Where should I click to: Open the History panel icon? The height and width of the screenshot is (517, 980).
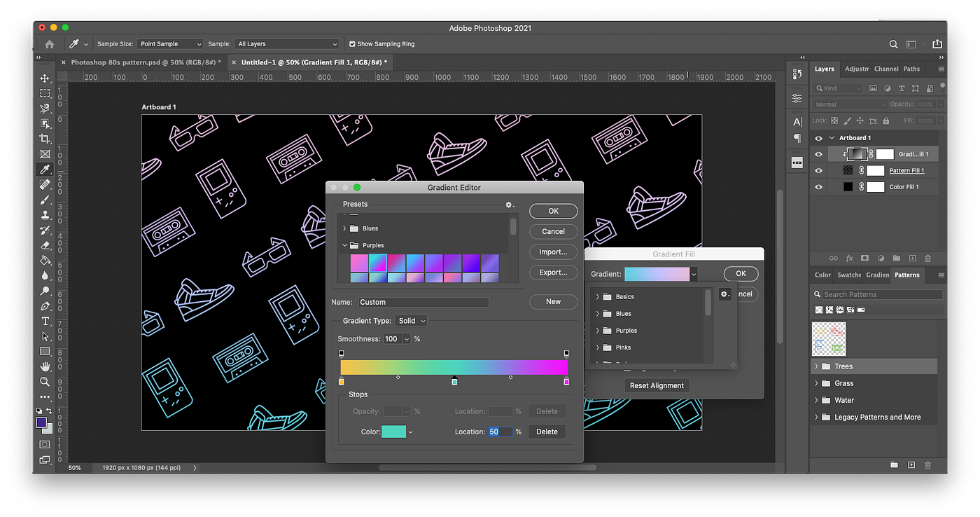797,75
